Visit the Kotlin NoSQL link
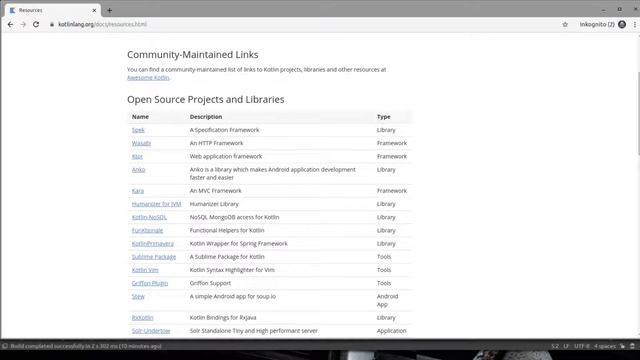 149,217
